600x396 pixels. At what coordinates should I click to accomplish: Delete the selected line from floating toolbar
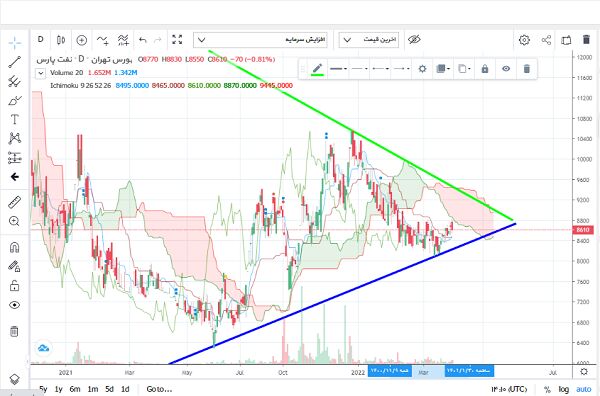tap(527, 69)
